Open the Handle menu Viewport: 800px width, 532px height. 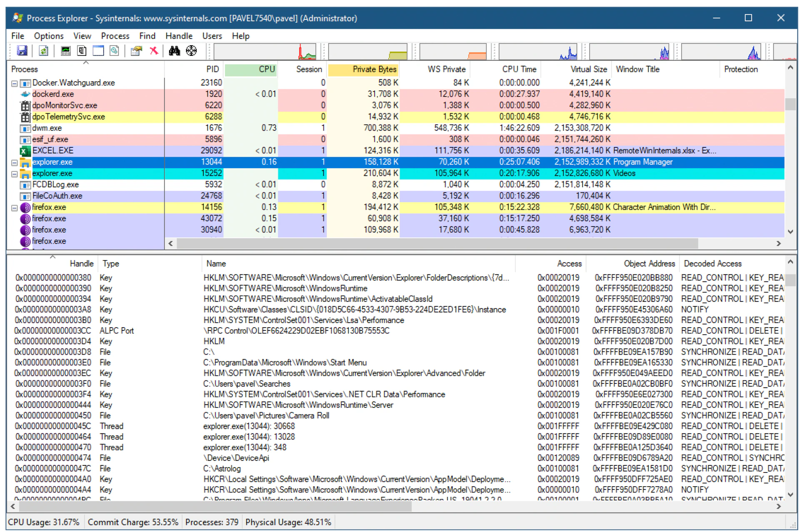(179, 36)
